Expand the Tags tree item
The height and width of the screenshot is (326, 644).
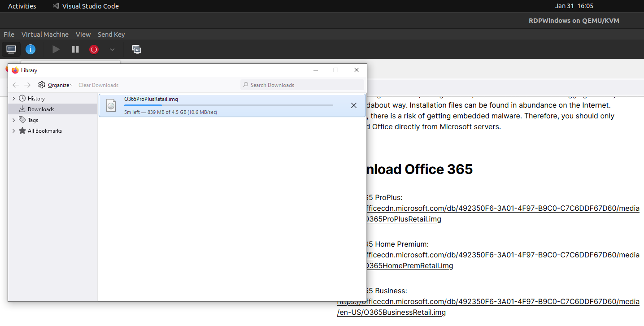click(14, 120)
